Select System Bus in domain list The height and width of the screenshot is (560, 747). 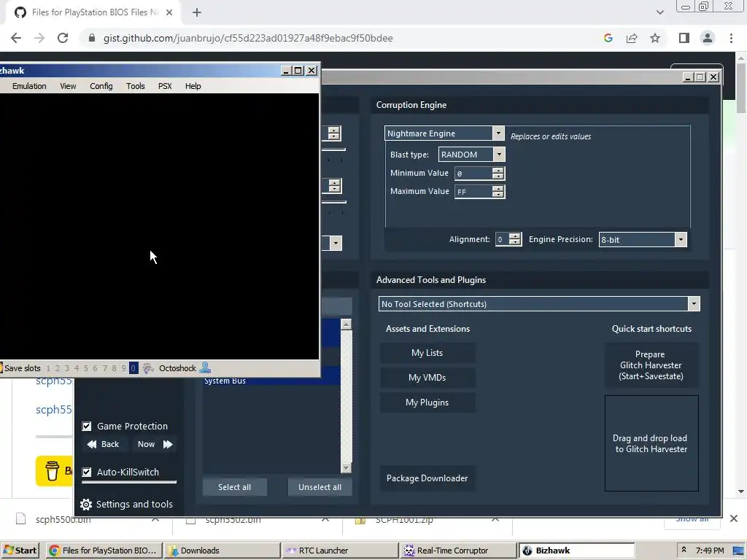point(272,381)
